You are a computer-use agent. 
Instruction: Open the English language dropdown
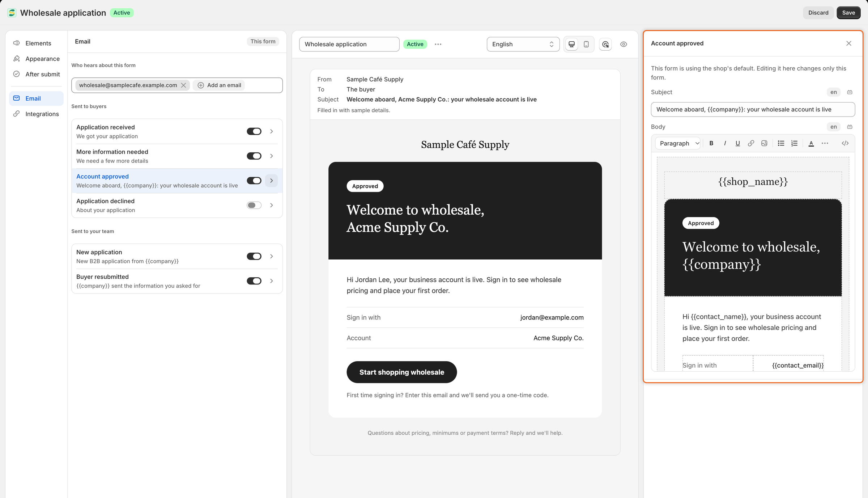pyautogui.click(x=523, y=44)
